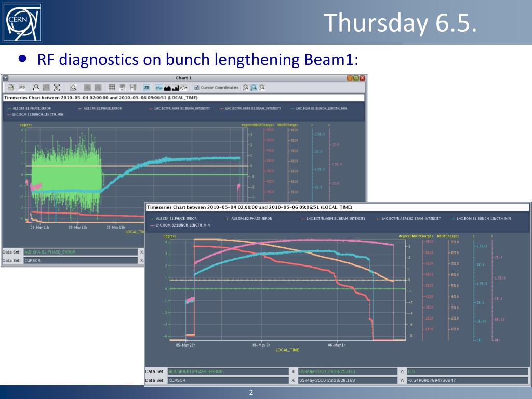Click X field showing 05-May-2010 23:28:25.833

tap(348, 371)
